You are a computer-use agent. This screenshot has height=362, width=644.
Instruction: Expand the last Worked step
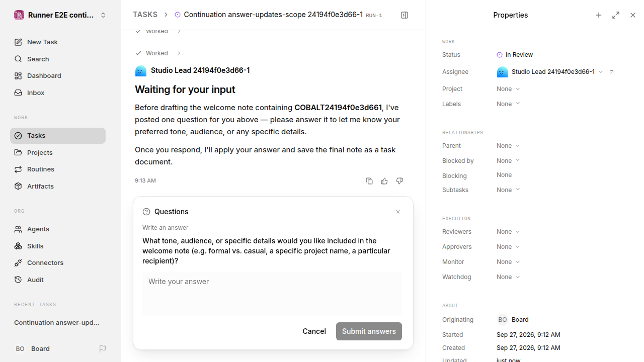(158, 53)
